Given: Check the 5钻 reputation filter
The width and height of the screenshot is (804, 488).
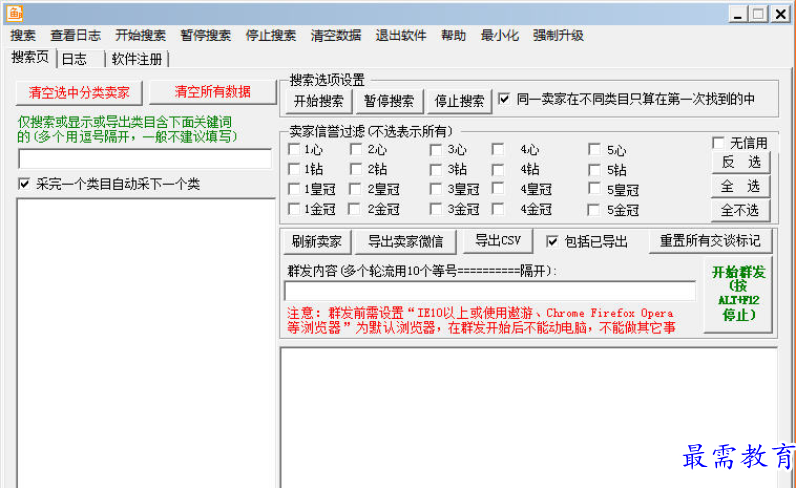Looking at the screenshot, I should (594, 169).
